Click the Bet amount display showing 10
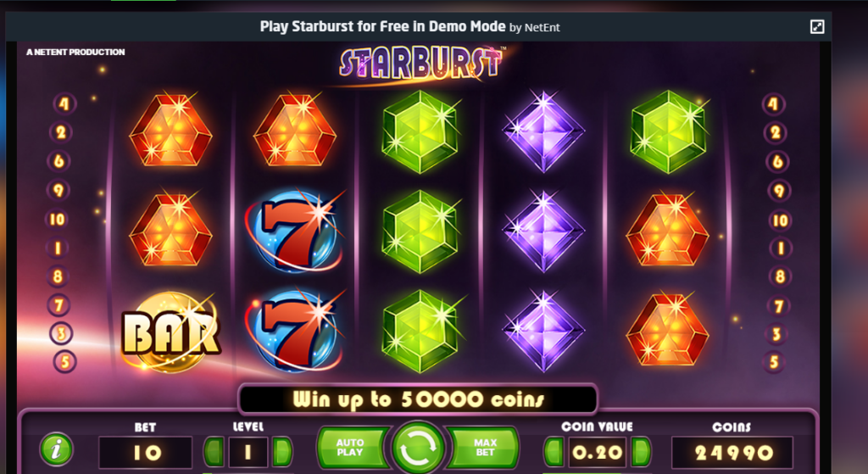The height and width of the screenshot is (474, 868). (146, 453)
